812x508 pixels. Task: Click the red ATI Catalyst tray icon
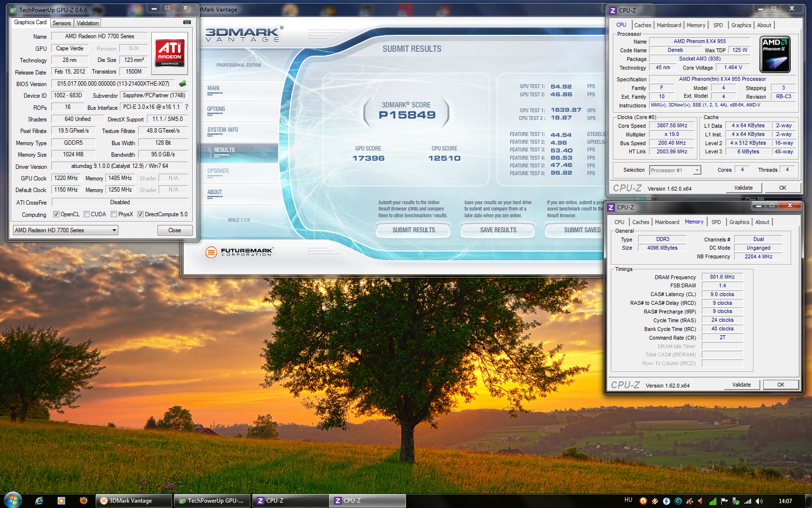click(690, 501)
